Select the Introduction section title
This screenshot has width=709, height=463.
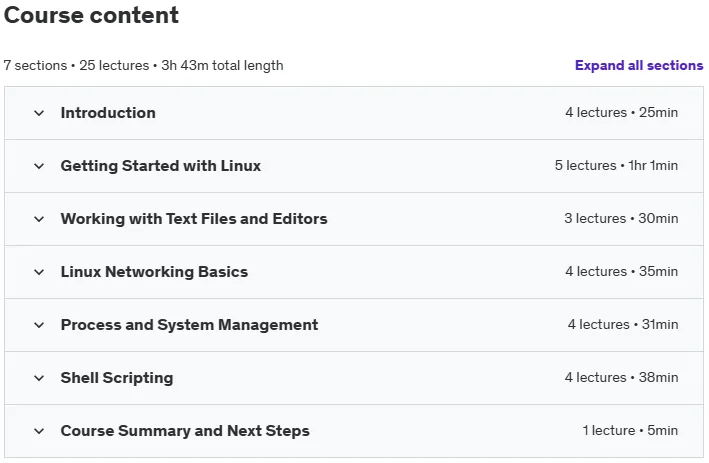coord(108,113)
